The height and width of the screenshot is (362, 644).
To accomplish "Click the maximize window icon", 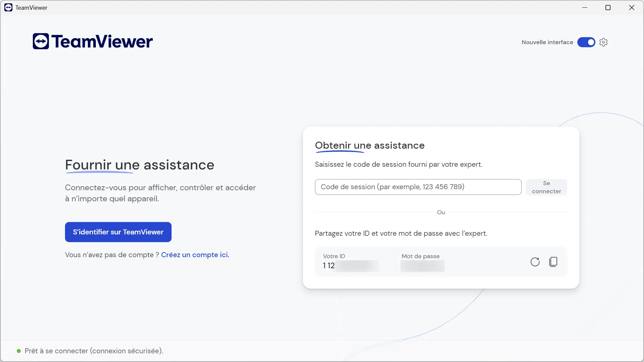I will tap(608, 7).
